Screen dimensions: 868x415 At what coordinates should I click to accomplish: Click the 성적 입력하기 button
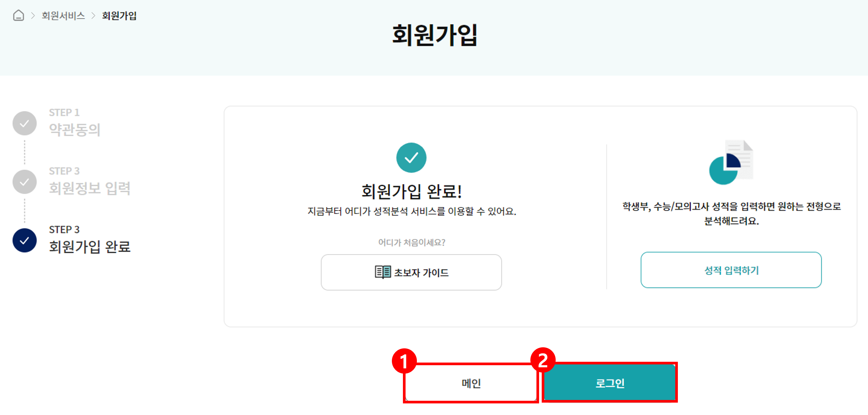[731, 270]
